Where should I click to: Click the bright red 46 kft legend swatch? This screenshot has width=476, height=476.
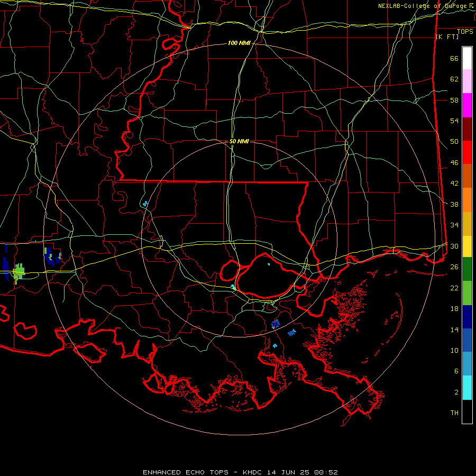[467, 152]
